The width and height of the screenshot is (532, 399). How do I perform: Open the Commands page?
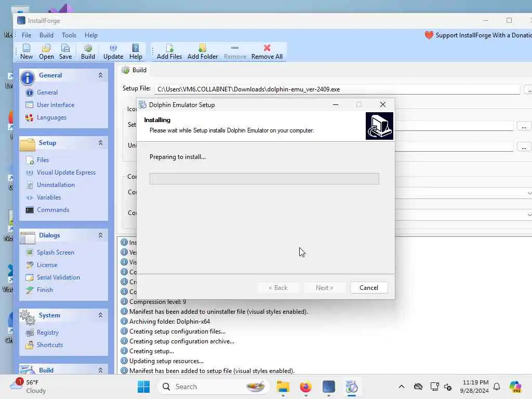pos(53,210)
